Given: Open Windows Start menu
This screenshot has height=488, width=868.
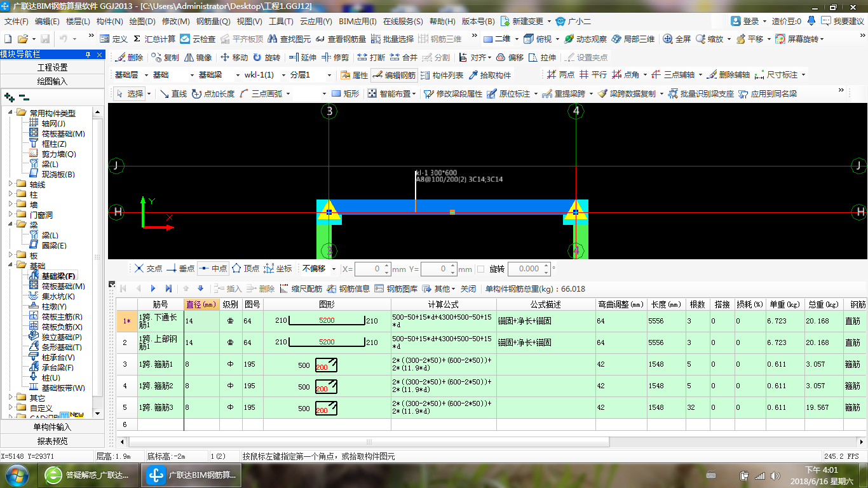Looking at the screenshot, I should pos(16,475).
